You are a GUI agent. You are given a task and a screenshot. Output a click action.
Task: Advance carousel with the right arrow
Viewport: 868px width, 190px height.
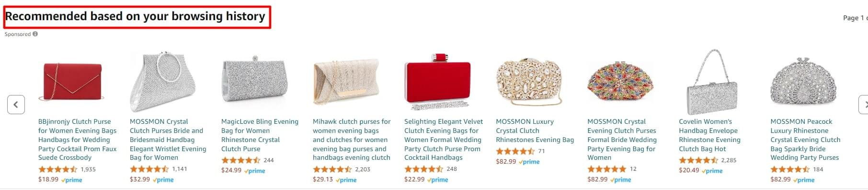click(x=863, y=105)
